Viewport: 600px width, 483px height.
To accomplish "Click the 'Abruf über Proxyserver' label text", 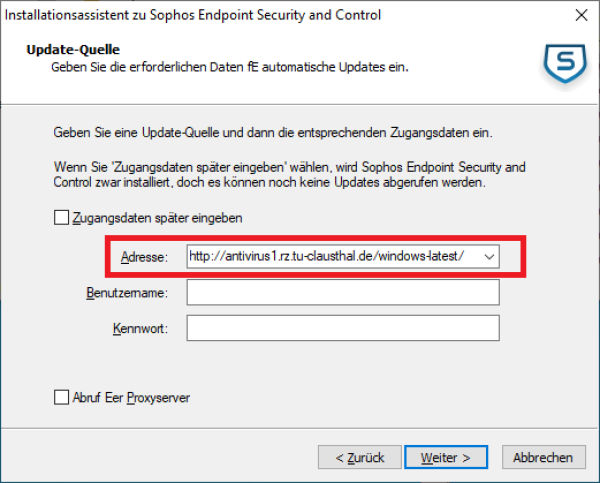I will click(131, 398).
